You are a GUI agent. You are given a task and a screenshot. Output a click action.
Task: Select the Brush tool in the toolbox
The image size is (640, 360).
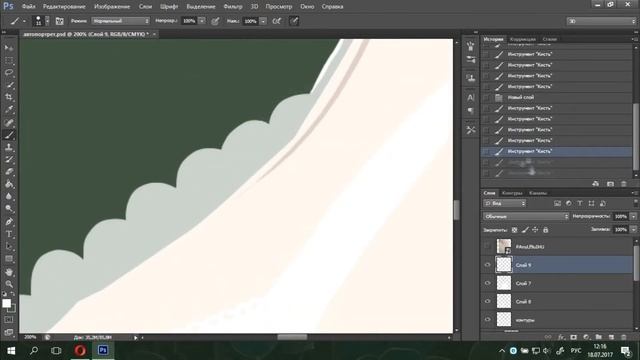click(x=9, y=135)
